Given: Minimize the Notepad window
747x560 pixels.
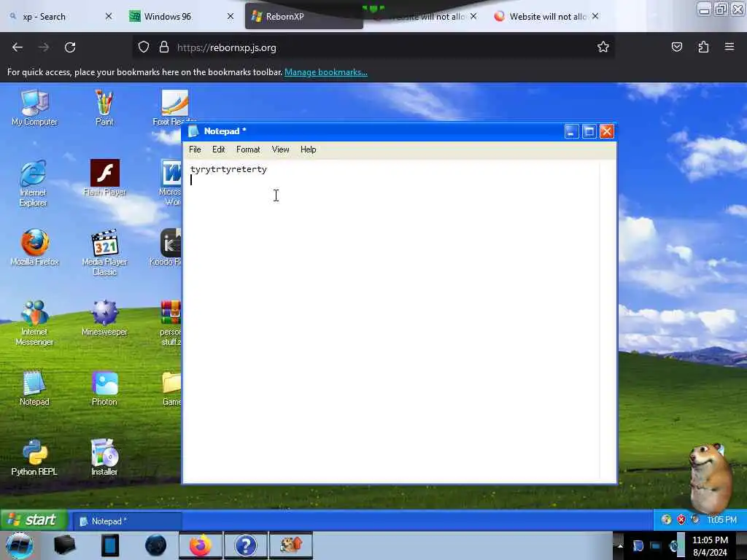Looking at the screenshot, I should 571,131.
